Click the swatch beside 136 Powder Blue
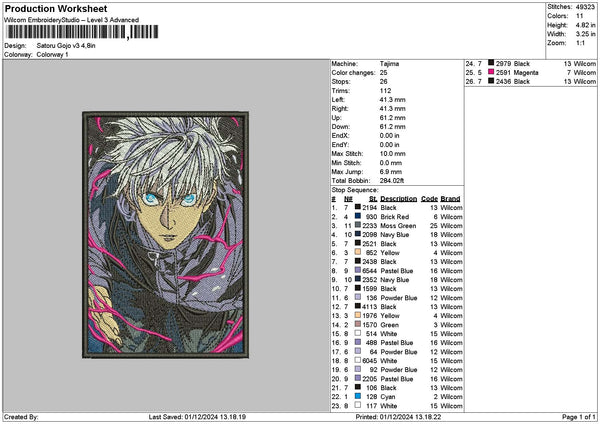Viewport: 600px width, 424px height. [357, 297]
